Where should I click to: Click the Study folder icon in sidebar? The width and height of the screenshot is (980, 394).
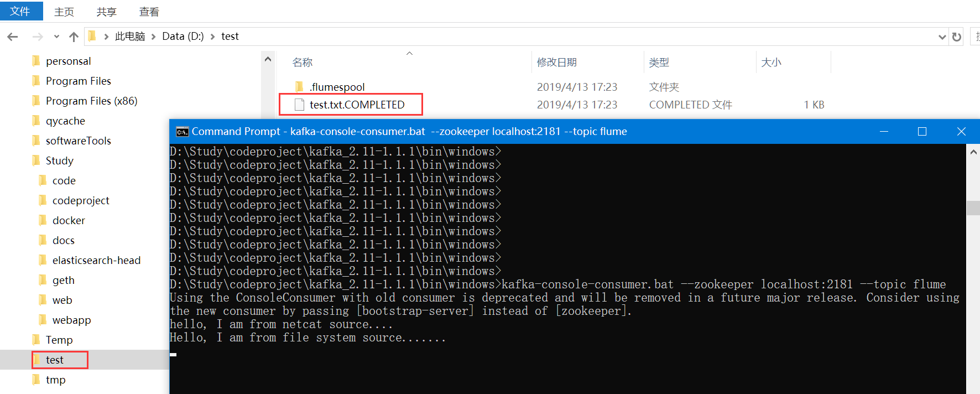click(x=37, y=160)
